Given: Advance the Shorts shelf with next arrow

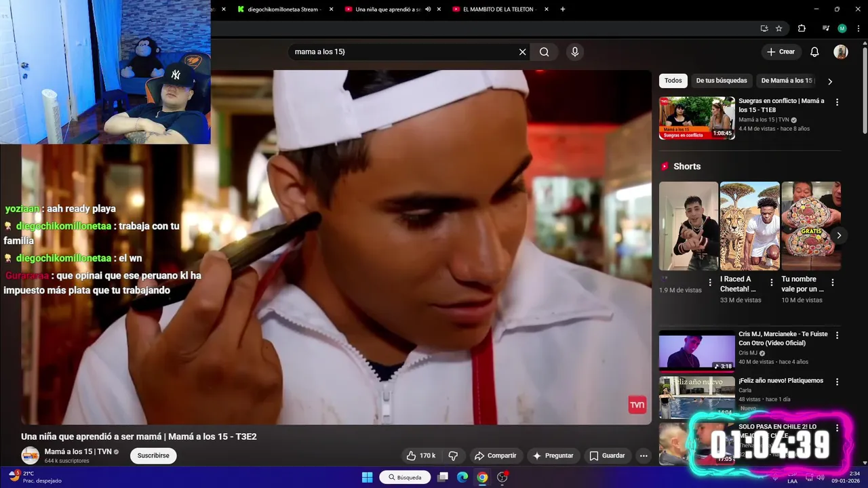Looking at the screenshot, I should 839,235.
